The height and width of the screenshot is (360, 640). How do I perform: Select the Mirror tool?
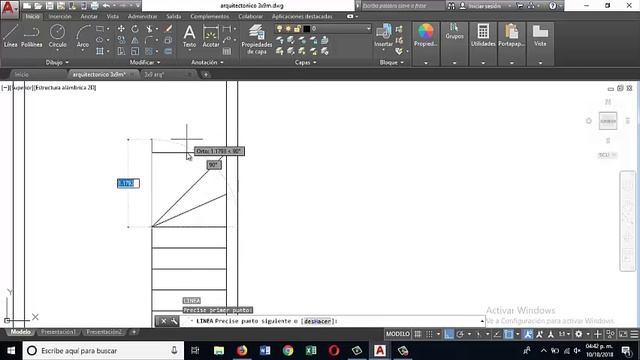pyautogui.click(x=135, y=40)
